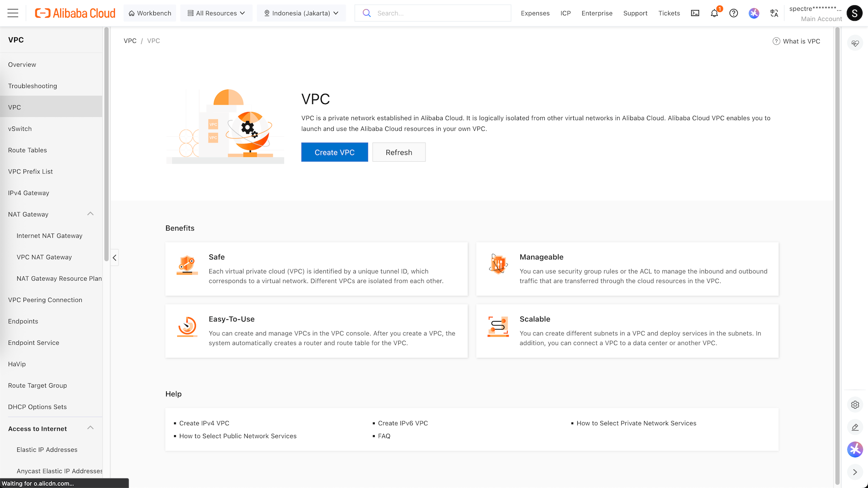
Task: Click the language switch icon
Action: [774, 13]
